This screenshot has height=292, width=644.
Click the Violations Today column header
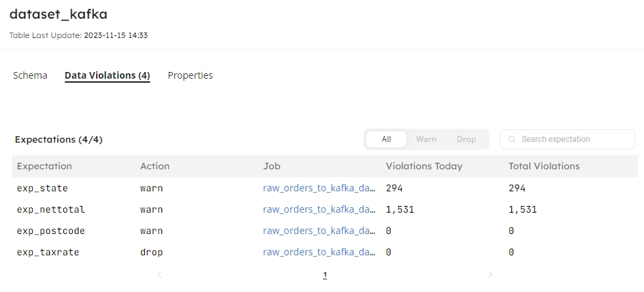click(424, 166)
